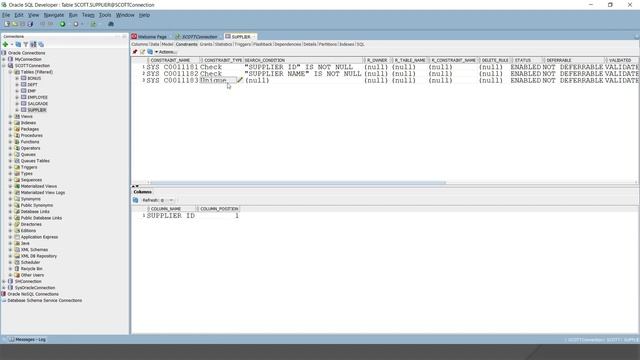Viewport: 640px width, 360px height.
Task: Click the Packages folder icon
Action: click(x=17, y=129)
